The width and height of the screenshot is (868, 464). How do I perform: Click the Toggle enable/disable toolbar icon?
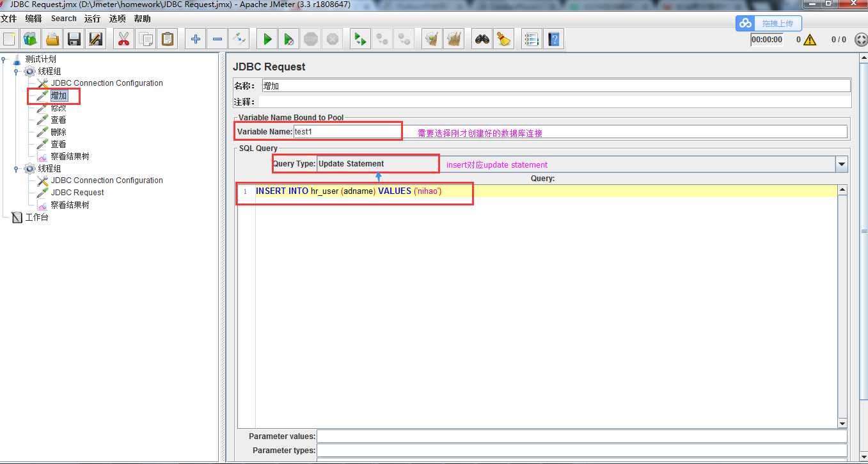239,39
